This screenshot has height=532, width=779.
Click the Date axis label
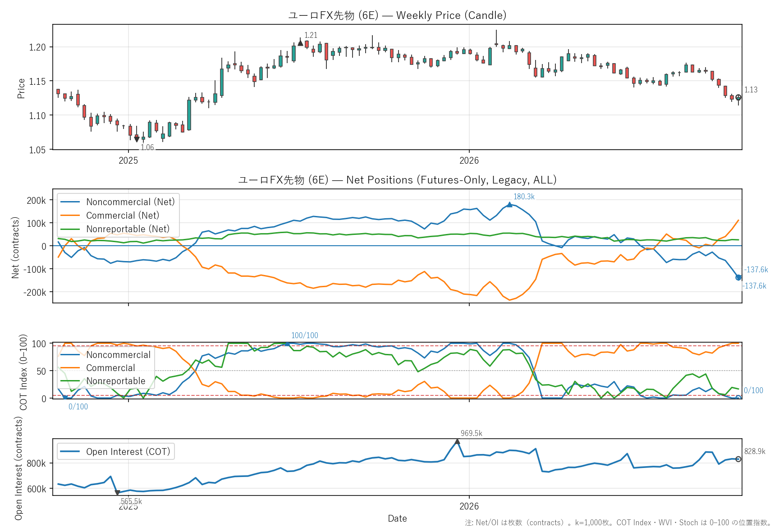(x=397, y=518)
